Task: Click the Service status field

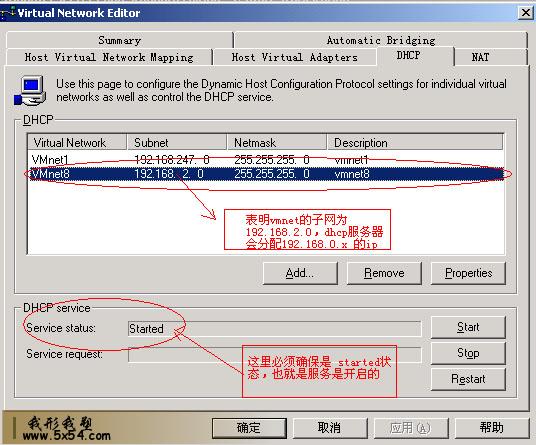Action: pos(274,329)
